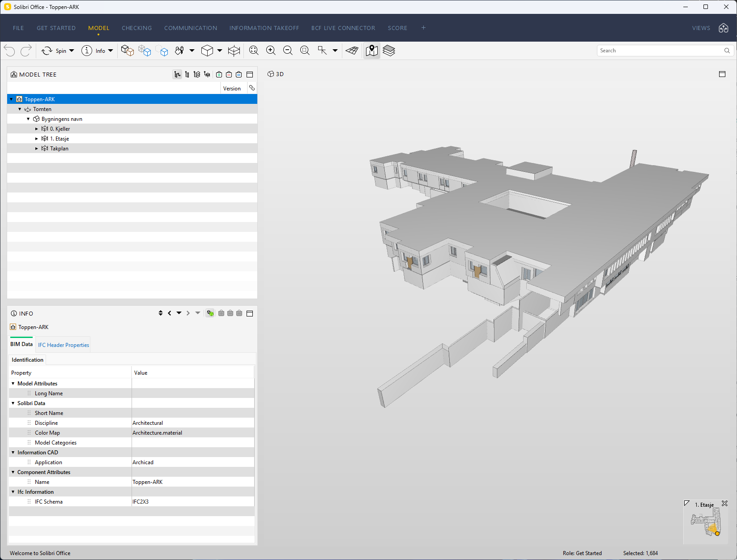
Task: Click the Zoom In magnifier icon
Action: click(x=271, y=51)
